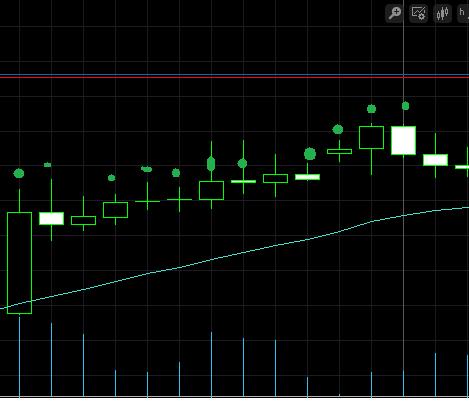The width and height of the screenshot is (469, 401).
Task: Click the largest solid white candle body
Action: 403,140
